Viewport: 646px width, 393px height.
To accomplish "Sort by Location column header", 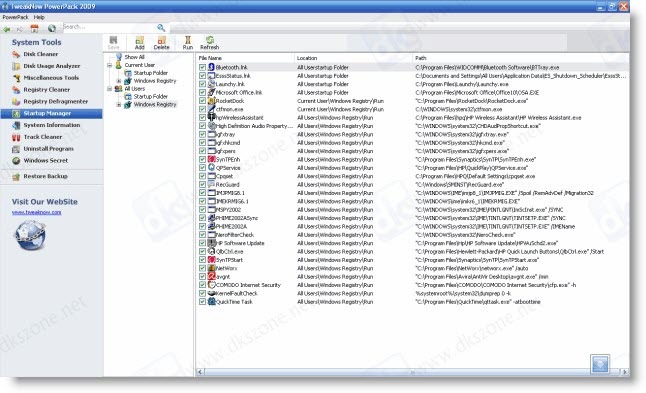I will (353, 58).
